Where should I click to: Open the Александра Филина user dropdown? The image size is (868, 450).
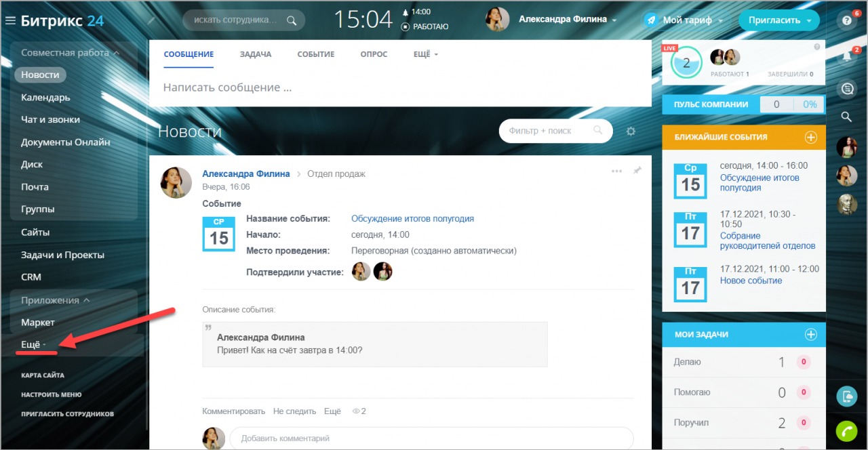568,20
